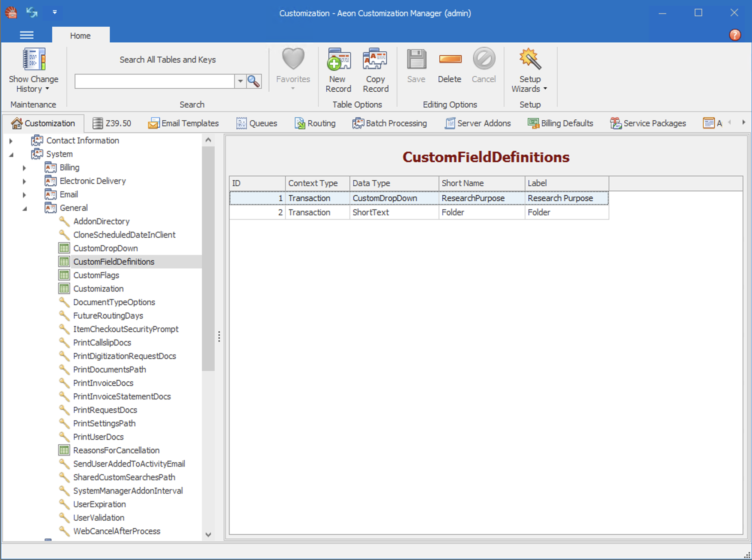The image size is (752, 560).
Task: Click the refresh arrows icon in title bar
Action: [x=32, y=12]
